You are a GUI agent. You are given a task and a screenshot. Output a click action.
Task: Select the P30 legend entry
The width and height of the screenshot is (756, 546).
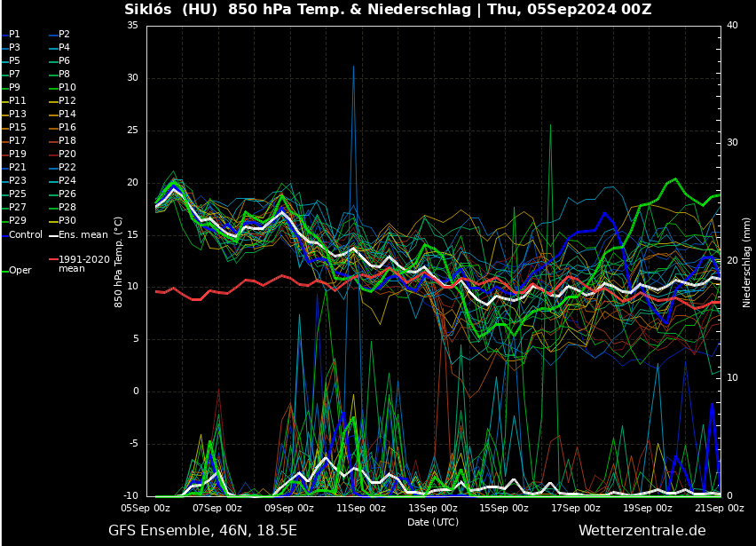pos(67,220)
